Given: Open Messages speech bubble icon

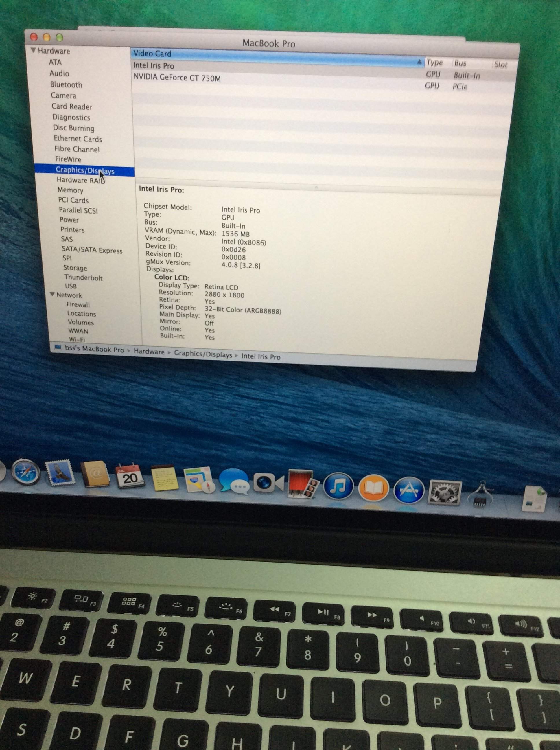Looking at the screenshot, I should coord(234,482).
